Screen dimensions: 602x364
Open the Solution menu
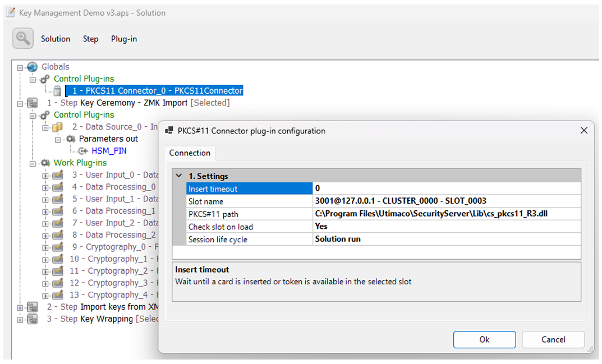[56, 39]
